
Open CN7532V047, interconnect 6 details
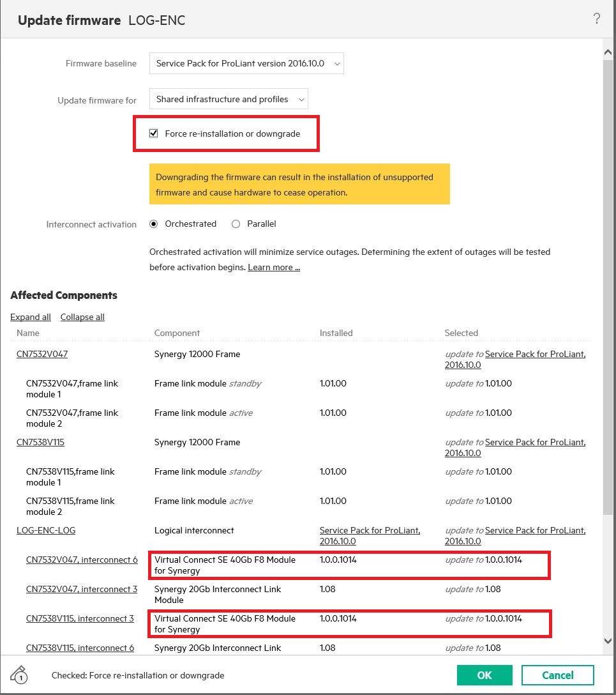(x=81, y=560)
